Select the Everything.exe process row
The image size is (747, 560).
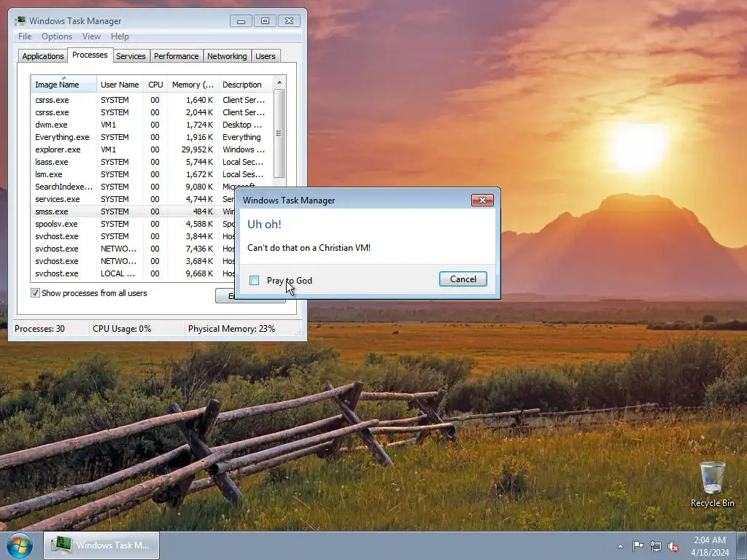click(152, 137)
